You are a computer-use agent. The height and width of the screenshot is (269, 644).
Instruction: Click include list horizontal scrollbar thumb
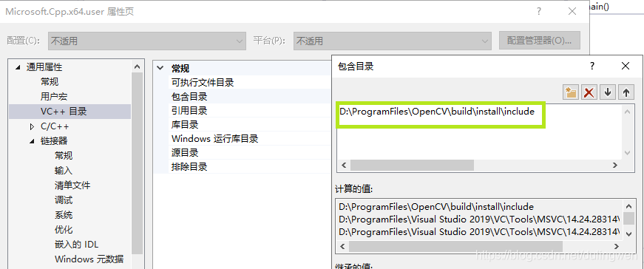(412, 165)
